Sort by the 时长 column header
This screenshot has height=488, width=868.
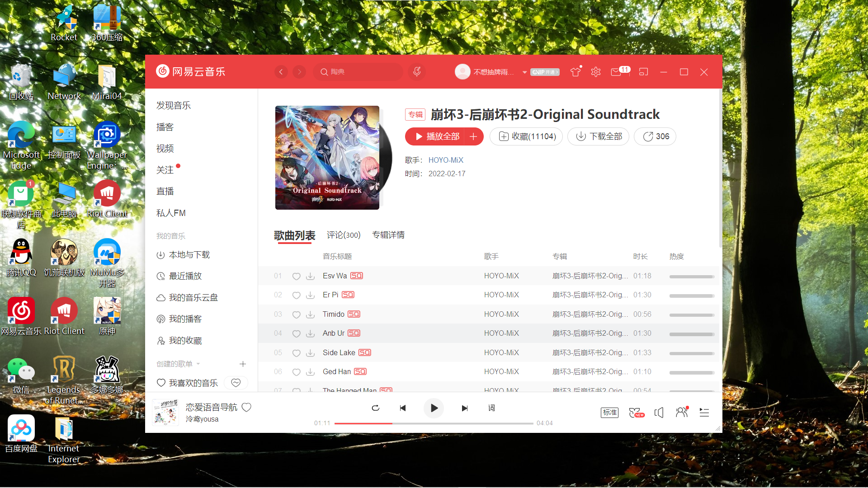(x=640, y=256)
